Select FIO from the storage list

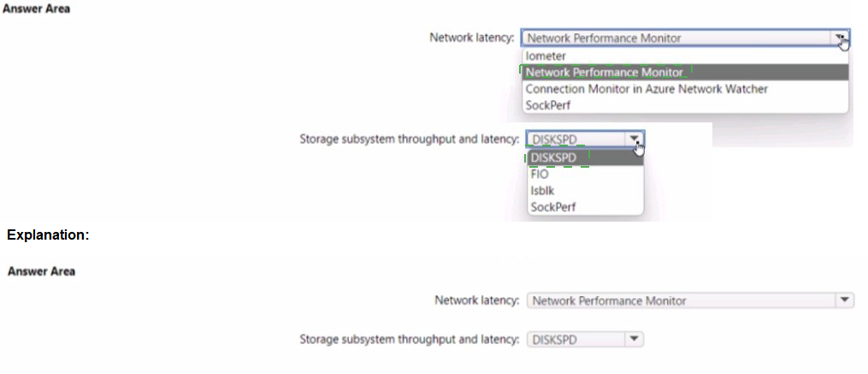point(540,175)
